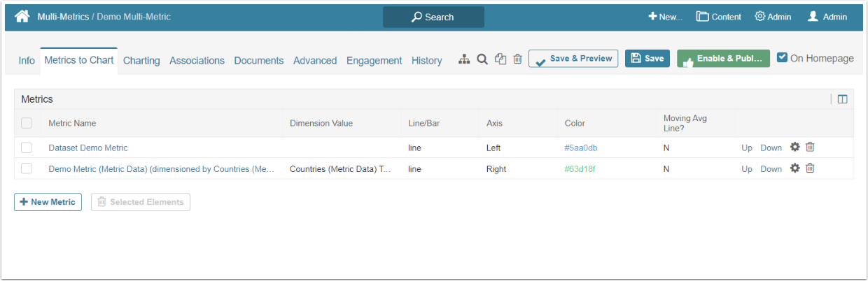Image resolution: width=868 pixels, height=281 pixels.
Task: Click the New Metric button
Action: (48, 202)
